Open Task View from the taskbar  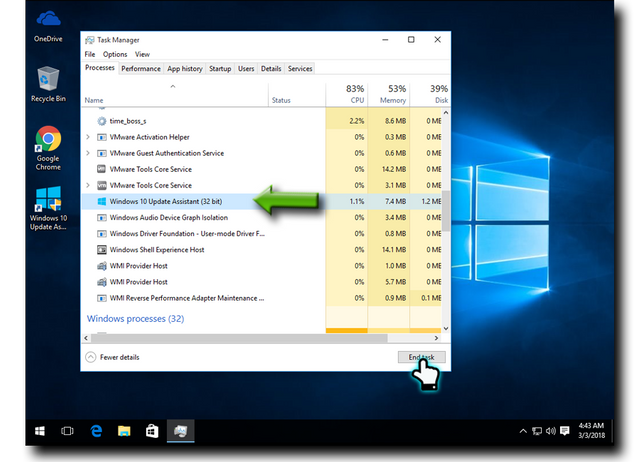pyautogui.click(x=68, y=431)
